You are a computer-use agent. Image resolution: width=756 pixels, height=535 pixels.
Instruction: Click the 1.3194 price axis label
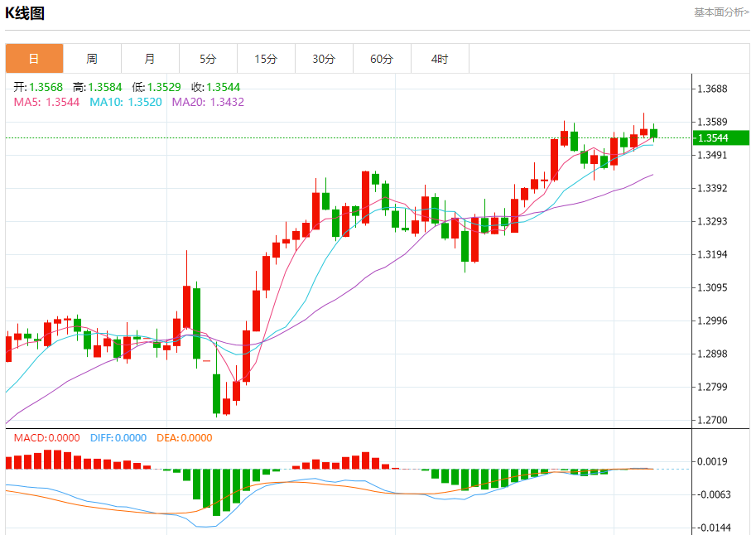pos(713,255)
